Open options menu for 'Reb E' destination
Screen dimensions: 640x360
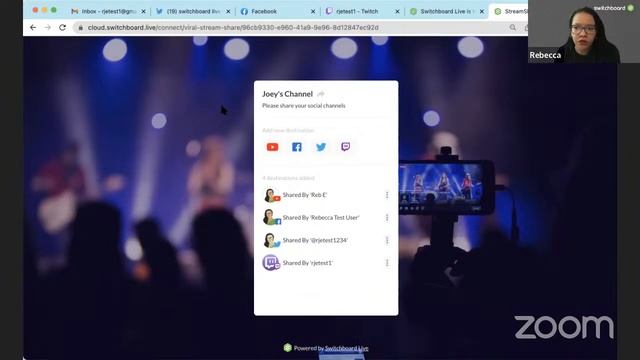[387, 195]
